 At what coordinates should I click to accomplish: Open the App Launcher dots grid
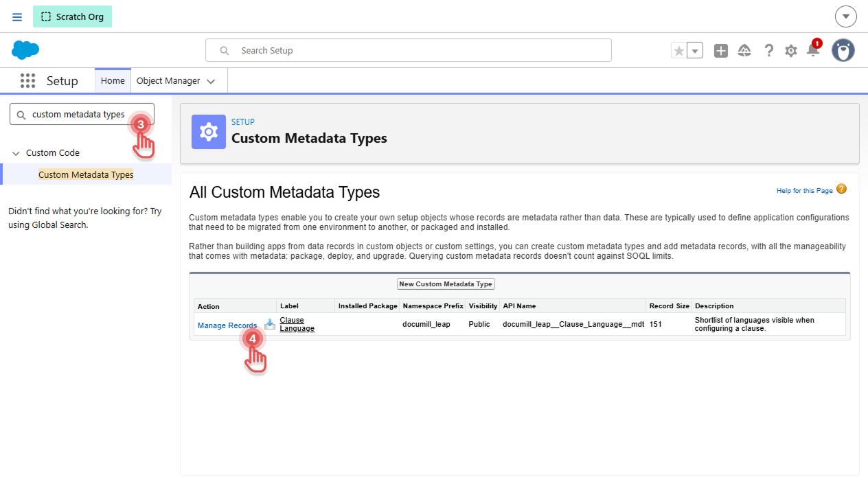click(27, 81)
